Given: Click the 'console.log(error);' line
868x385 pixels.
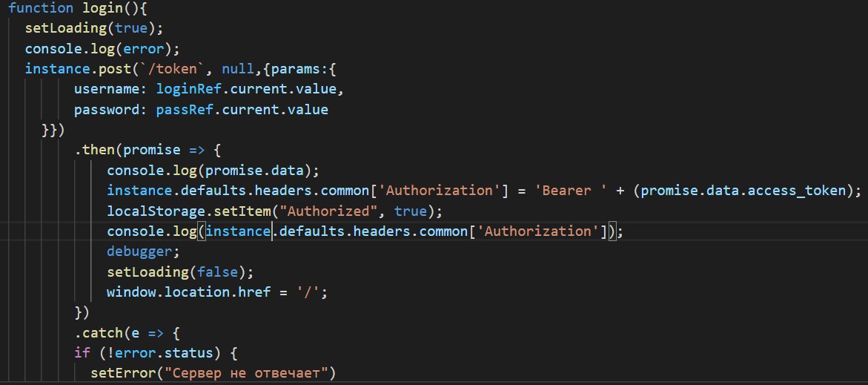Looking at the screenshot, I should (x=103, y=49).
